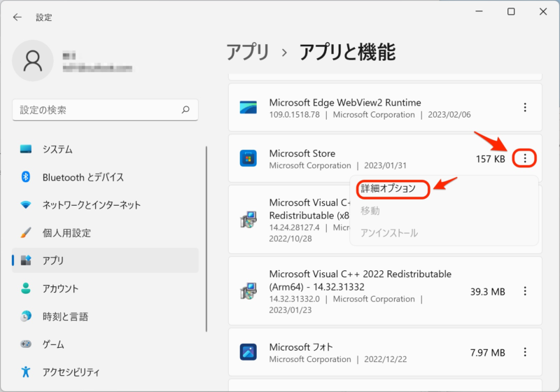560x392 pixels.
Task: Open ネットワークとインターネット settings
Action: coord(105,205)
